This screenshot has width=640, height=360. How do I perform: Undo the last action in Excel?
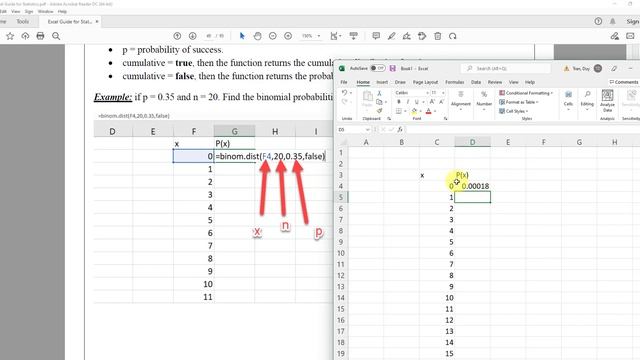click(345, 93)
